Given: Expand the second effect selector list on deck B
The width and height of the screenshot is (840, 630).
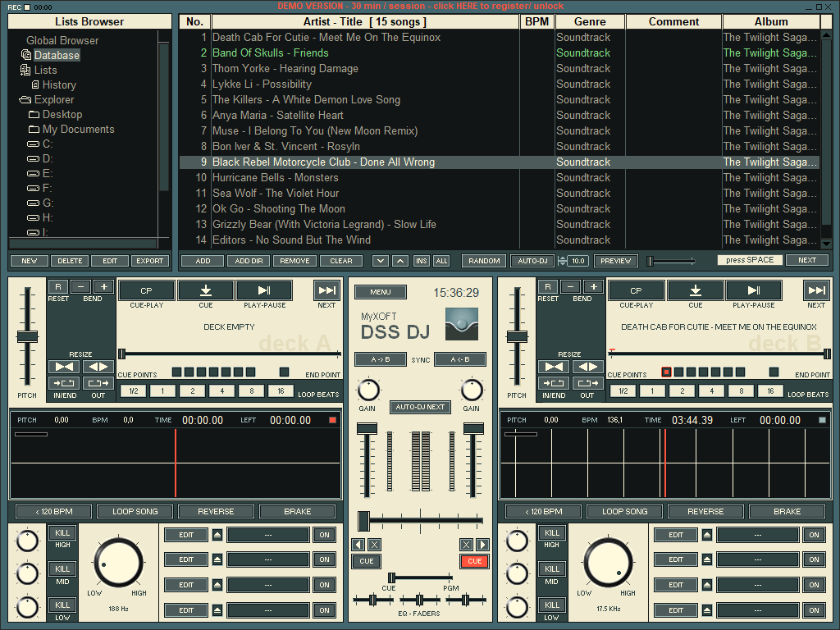Looking at the screenshot, I should click(707, 559).
